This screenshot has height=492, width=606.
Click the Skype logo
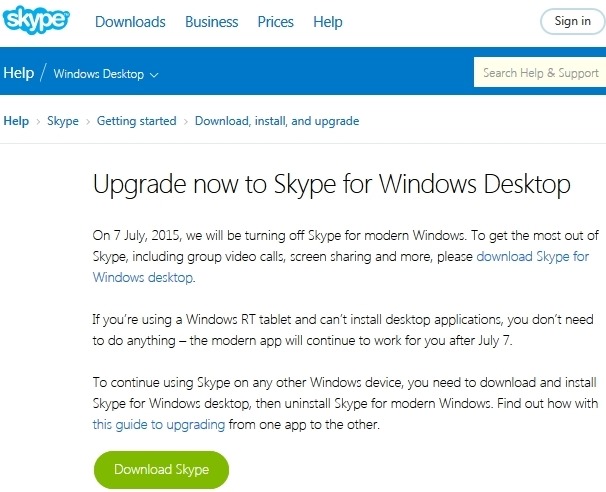38,20
